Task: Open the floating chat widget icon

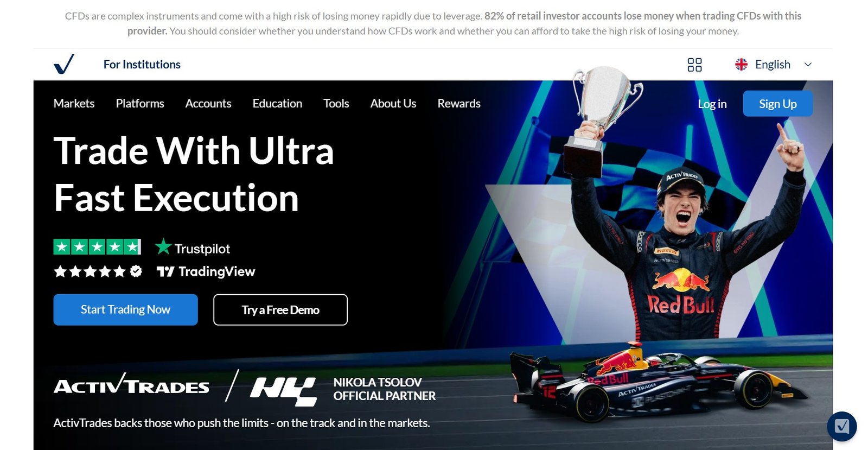Action: coord(841,426)
